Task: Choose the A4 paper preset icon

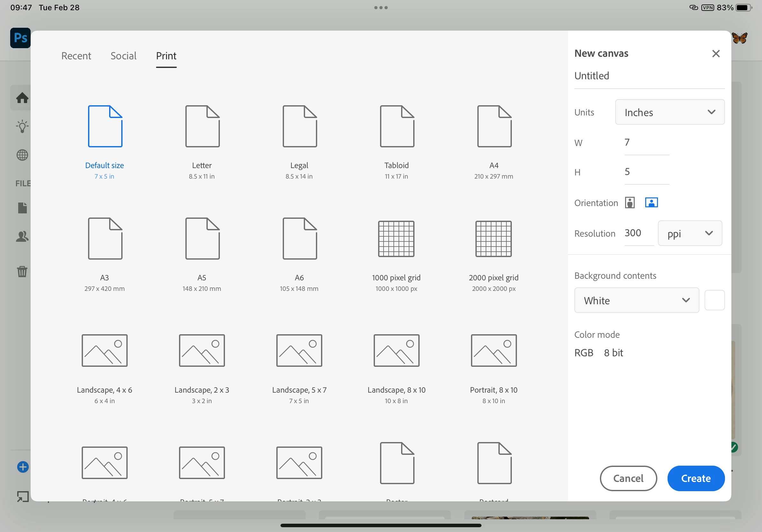Action: pyautogui.click(x=494, y=126)
